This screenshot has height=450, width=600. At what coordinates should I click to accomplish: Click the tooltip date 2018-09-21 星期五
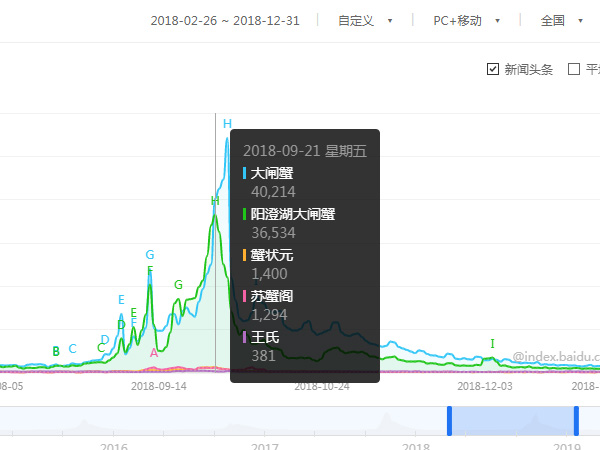[x=305, y=151]
